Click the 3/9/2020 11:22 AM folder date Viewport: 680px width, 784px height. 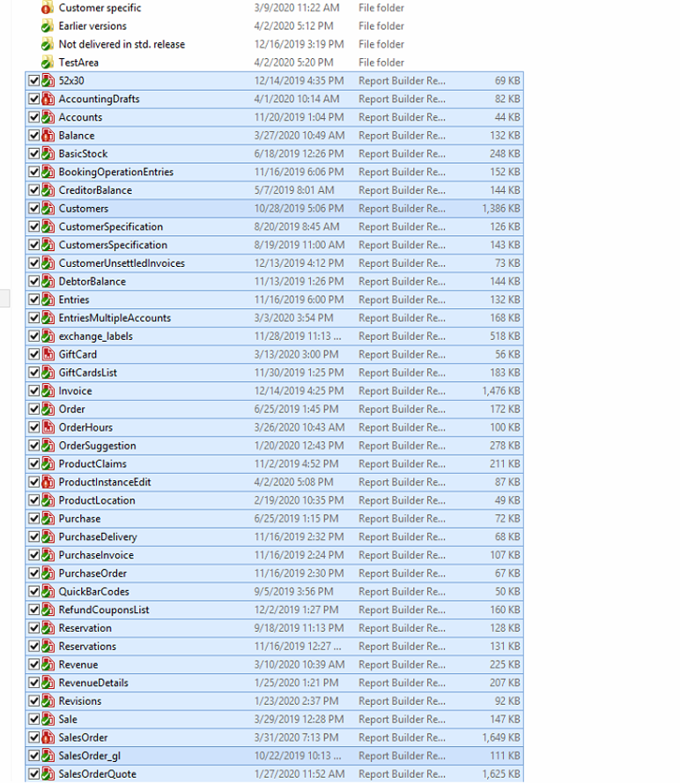point(297,8)
